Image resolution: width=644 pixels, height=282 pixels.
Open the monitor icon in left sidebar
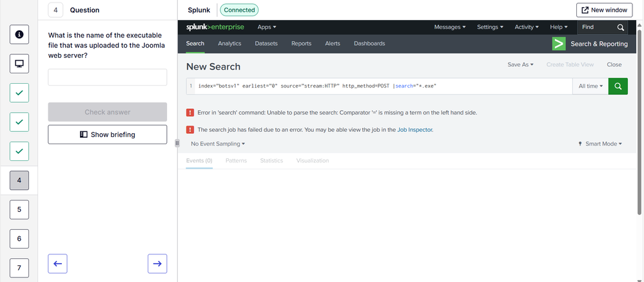19,64
